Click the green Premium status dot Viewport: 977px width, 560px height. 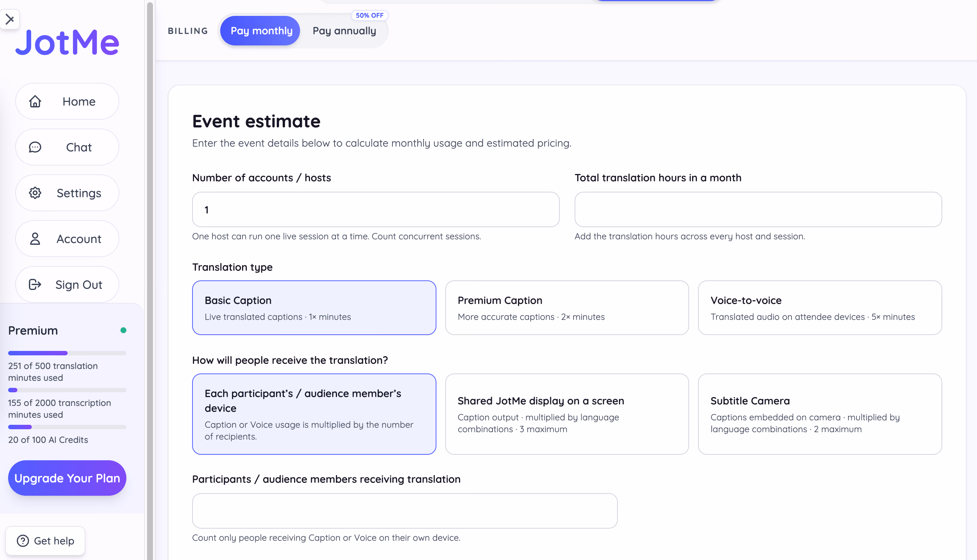[123, 330]
